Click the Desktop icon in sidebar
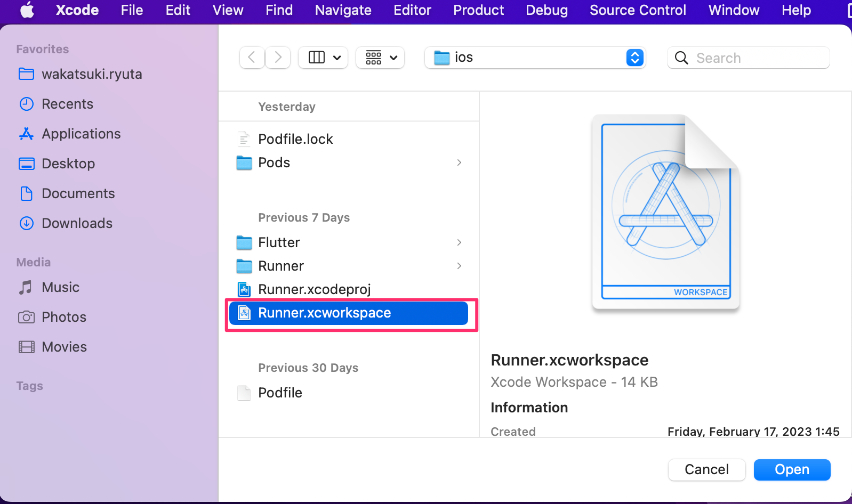The width and height of the screenshot is (852, 504). point(26,163)
